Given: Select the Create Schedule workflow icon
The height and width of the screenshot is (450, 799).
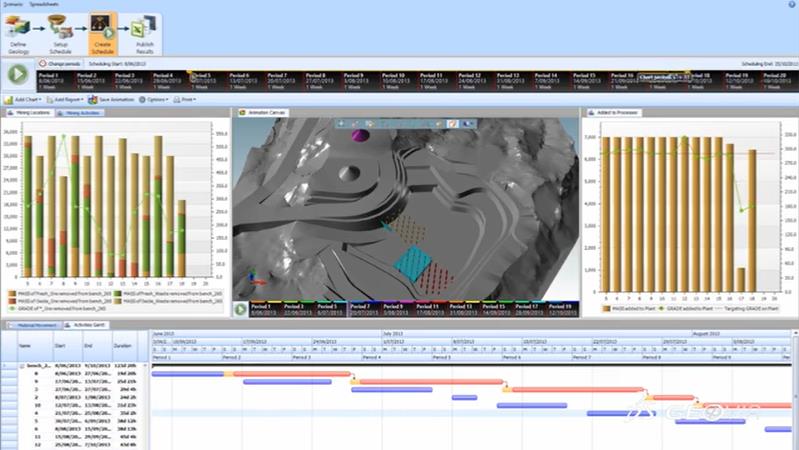Looking at the screenshot, I should point(102,34).
